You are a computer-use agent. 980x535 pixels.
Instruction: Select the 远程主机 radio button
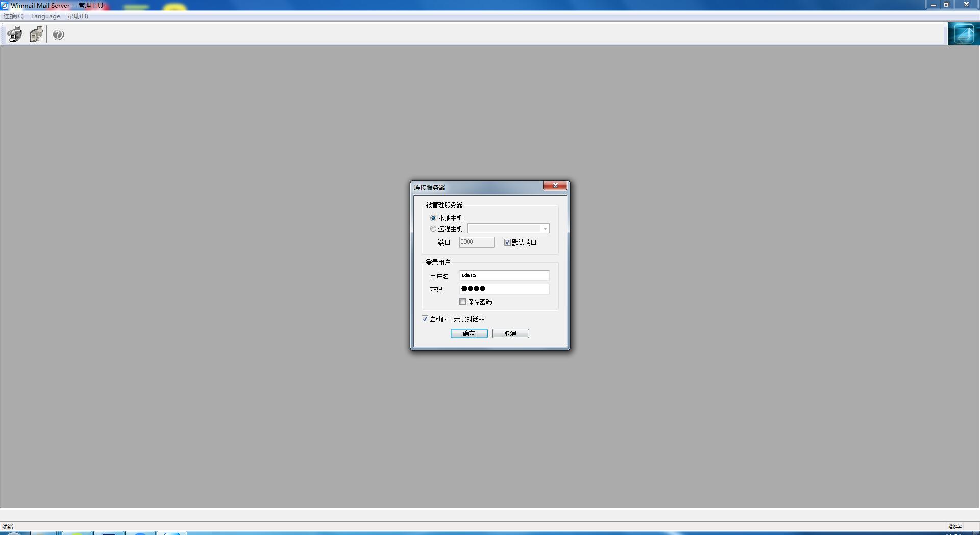click(x=433, y=229)
